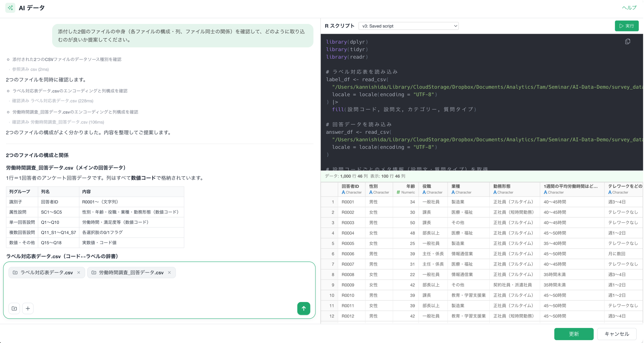Send the prompt with arrow button
The height and width of the screenshot is (343, 644).
click(x=304, y=309)
